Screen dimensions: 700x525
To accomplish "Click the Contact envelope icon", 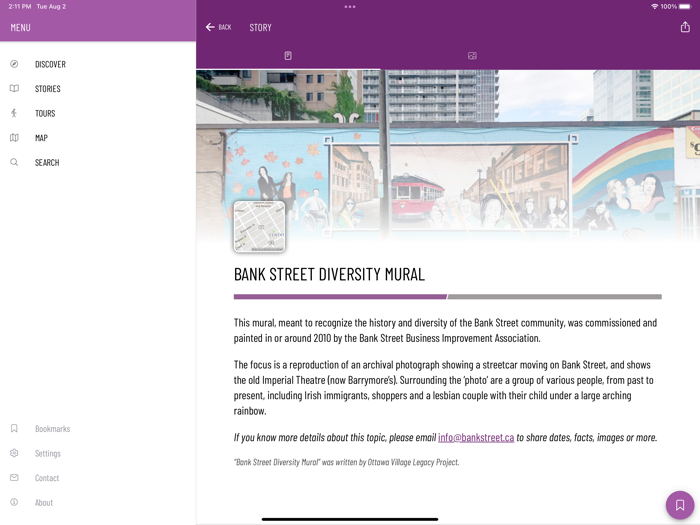I will pos(14,478).
